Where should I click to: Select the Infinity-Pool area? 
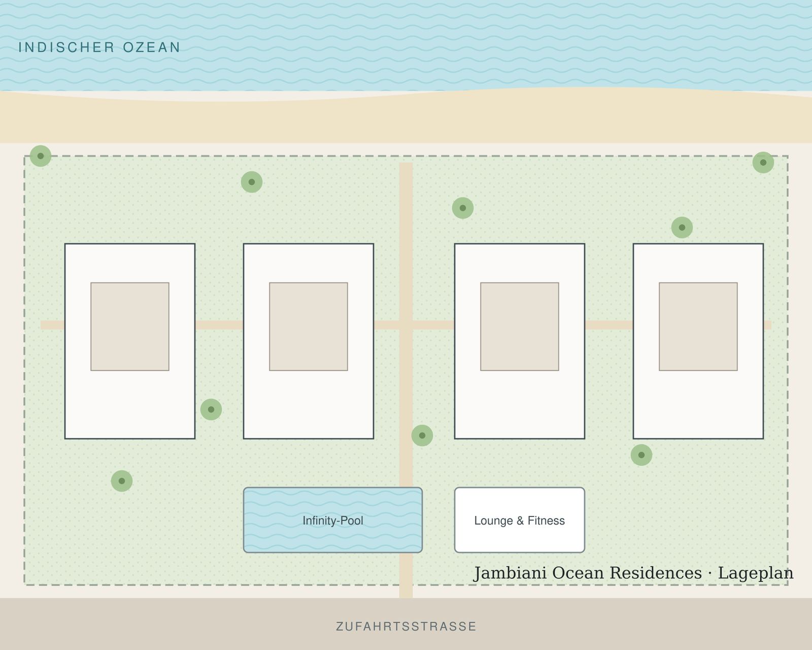[333, 520]
